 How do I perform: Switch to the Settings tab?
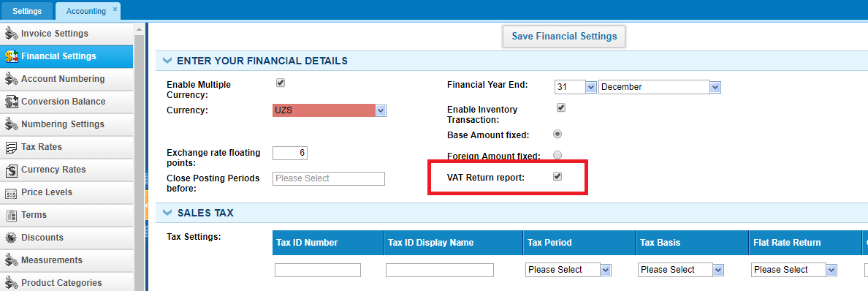pyautogui.click(x=26, y=11)
